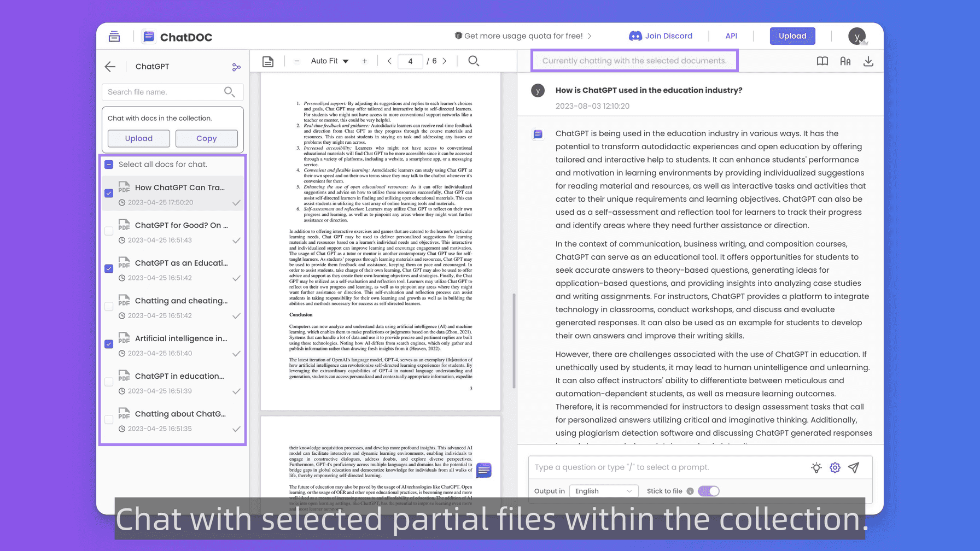
Task: Open the Auto Fit zoom dropdown
Action: pos(329,61)
